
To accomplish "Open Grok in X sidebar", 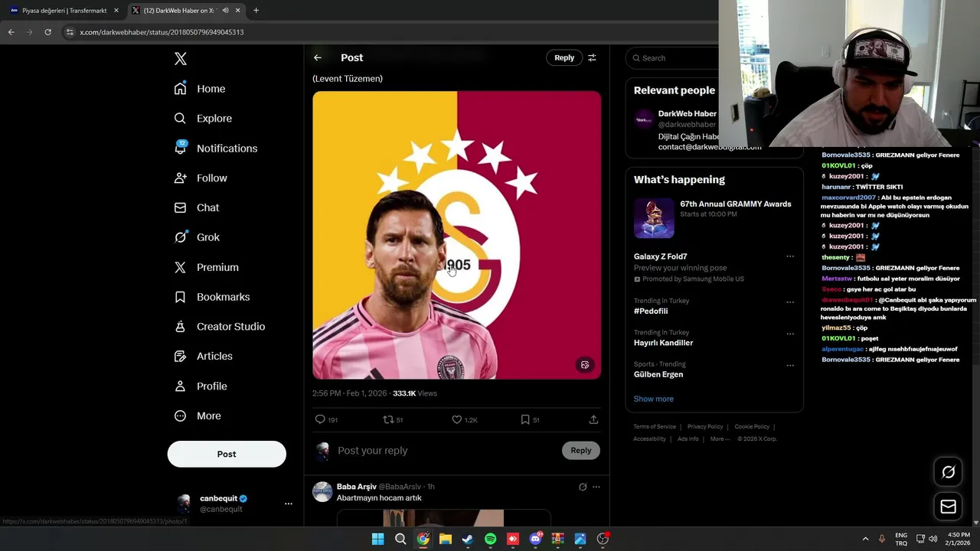I will tap(197, 237).
